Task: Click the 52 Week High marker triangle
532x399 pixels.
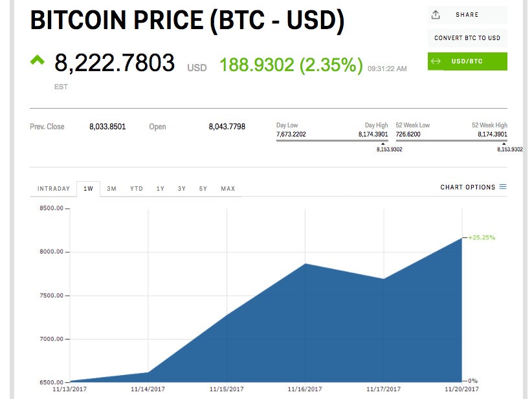Action: coord(505,144)
